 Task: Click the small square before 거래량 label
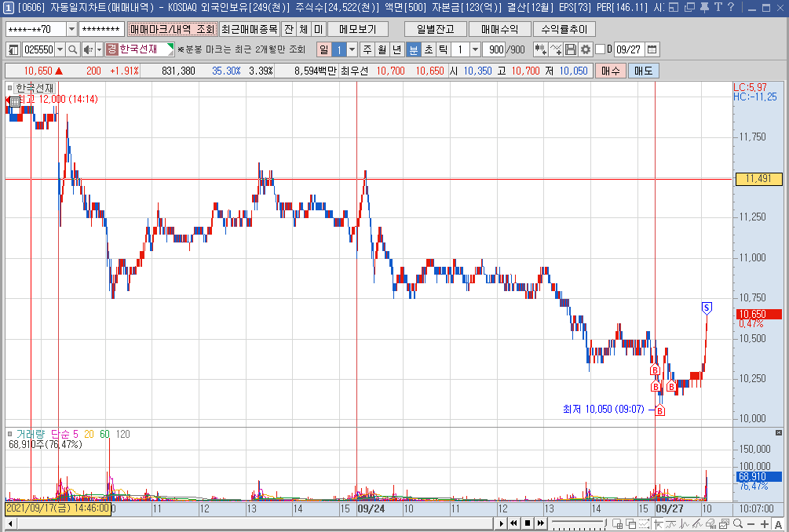[9, 434]
